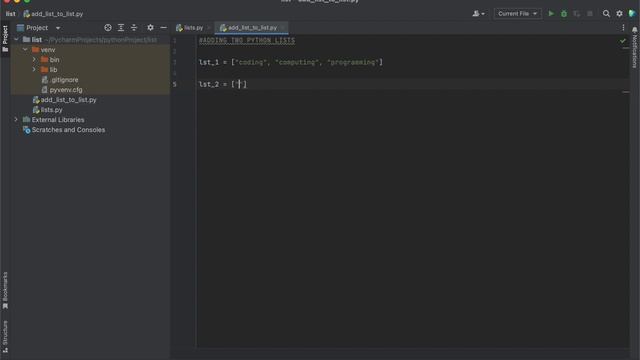Open Search Everywhere magnifier icon
The image size is (640, 360).
click(x=606, y=14)
